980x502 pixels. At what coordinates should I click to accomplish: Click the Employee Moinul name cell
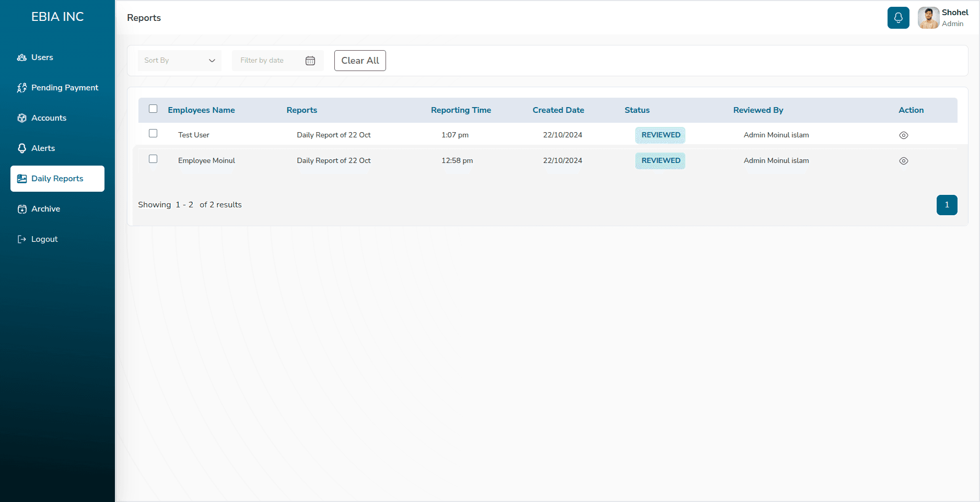[206, 160]
